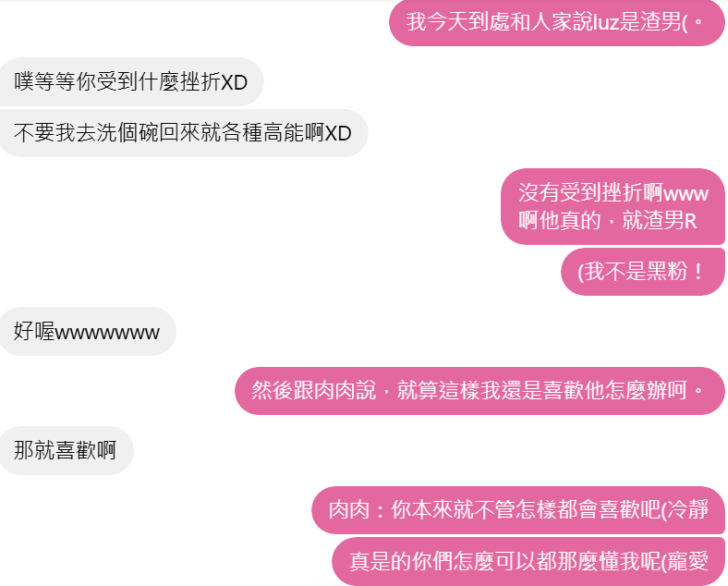
Task: Click the message saying luz是渣男
Action: (x=557, y=22)
